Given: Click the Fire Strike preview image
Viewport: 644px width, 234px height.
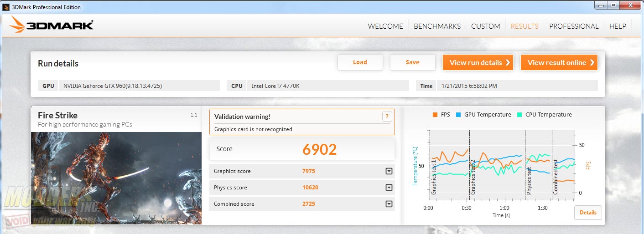Looking at the screenshot, I should point(116,178).
